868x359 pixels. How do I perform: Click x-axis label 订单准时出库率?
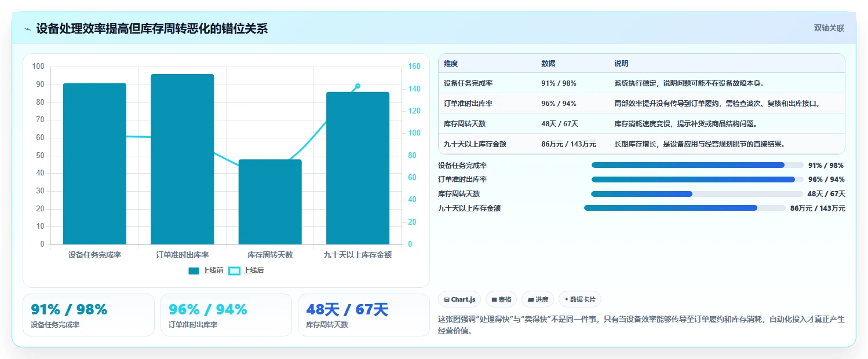183,255
